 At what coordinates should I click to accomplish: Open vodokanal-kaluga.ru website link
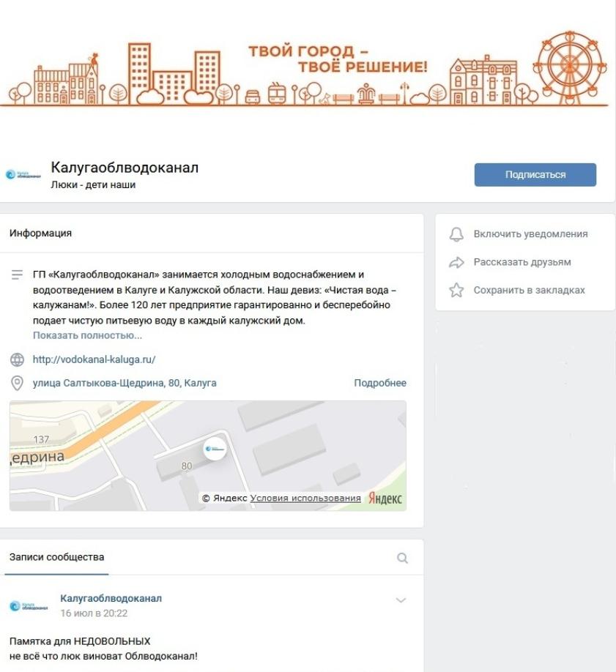coord(94,359)
